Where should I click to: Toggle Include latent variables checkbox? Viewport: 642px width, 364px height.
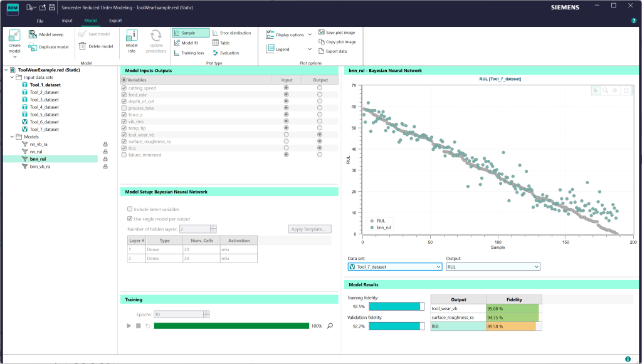pyautogui.click(x=130, y=209)
